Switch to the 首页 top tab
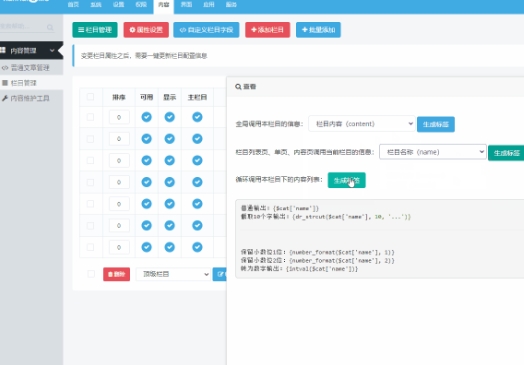Image resolution: width=524 pixels, height=365 pixels. click(73, 5)
